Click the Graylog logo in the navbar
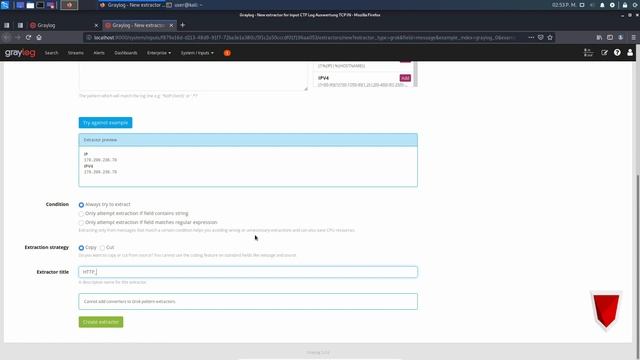640x360 pixels. click(20, 53)
